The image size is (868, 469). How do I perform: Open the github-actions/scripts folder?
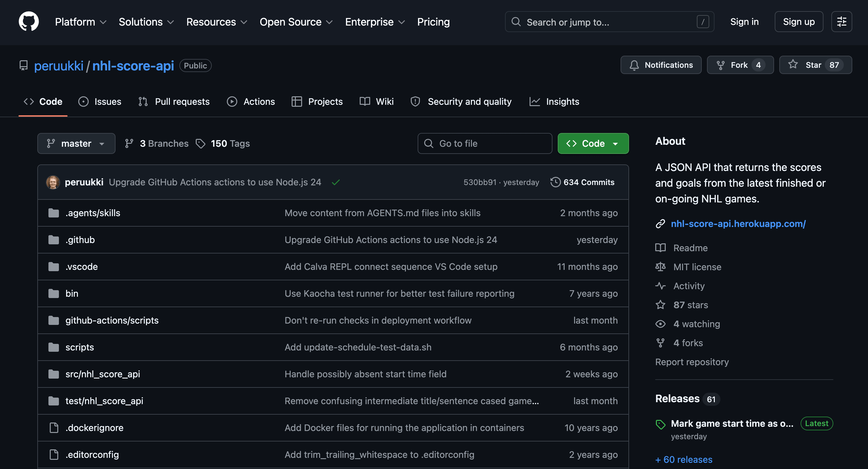pyautogui.click(x=112, y=320)
